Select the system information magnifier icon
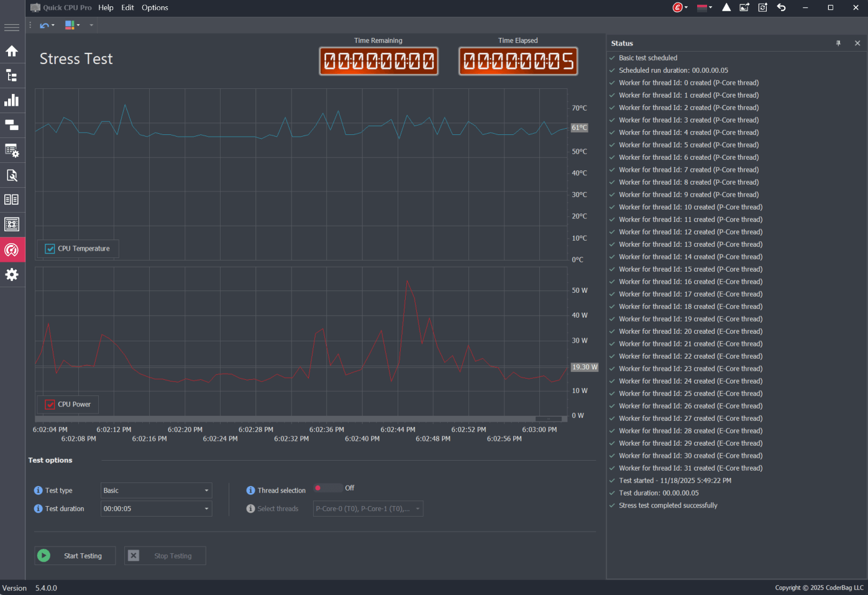Screen dimensions: 868x595 click(x=12, y=175)
